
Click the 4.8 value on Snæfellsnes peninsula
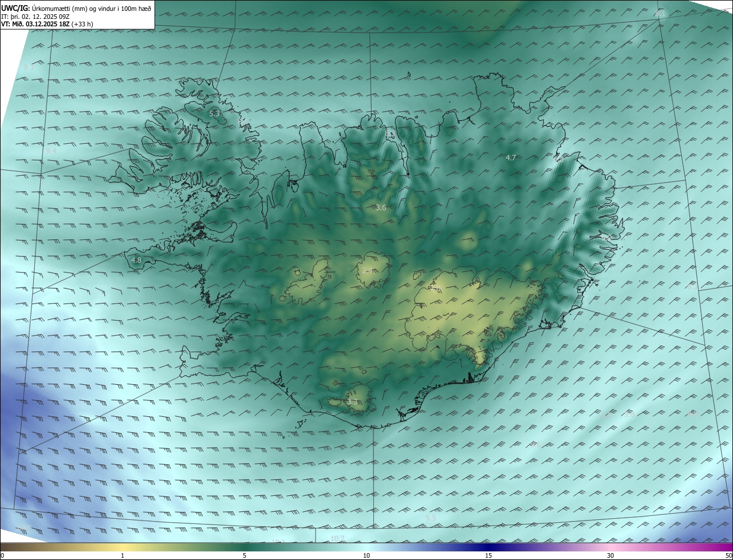136,260
